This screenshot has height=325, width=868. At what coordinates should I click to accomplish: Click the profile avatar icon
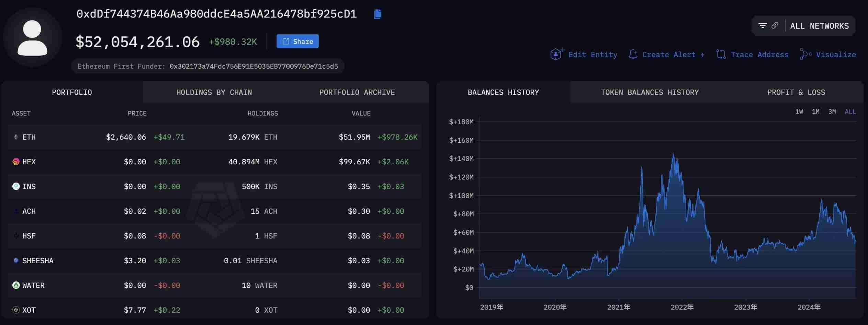coord(32,38)
